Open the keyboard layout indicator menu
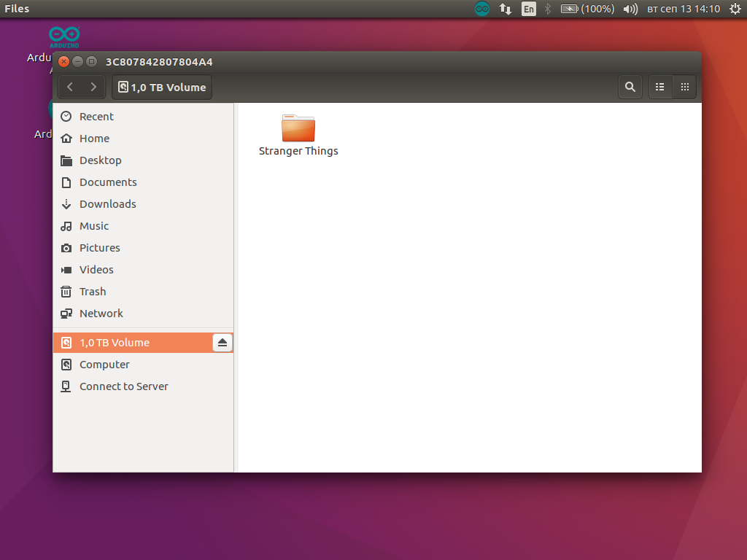The image size is (747, 560). point(528,9)
